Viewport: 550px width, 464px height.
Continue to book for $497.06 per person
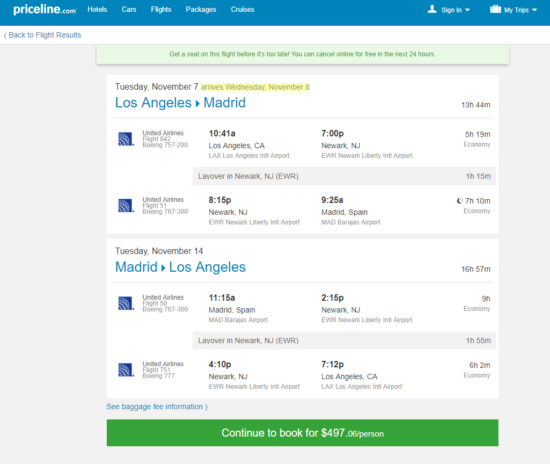point(302,433)
